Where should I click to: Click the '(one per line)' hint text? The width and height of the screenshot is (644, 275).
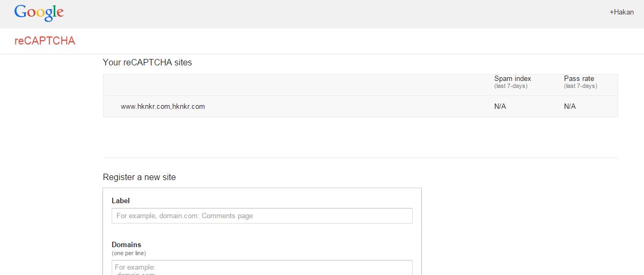coord(129,253)
